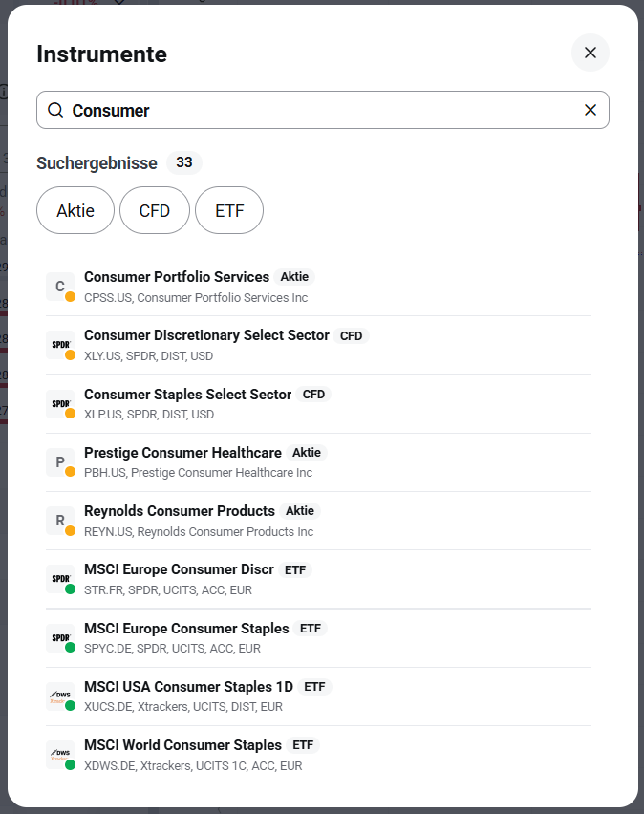Click XLY.US, SPDR, DIST, USD subtitle

(x=148, y=356)
